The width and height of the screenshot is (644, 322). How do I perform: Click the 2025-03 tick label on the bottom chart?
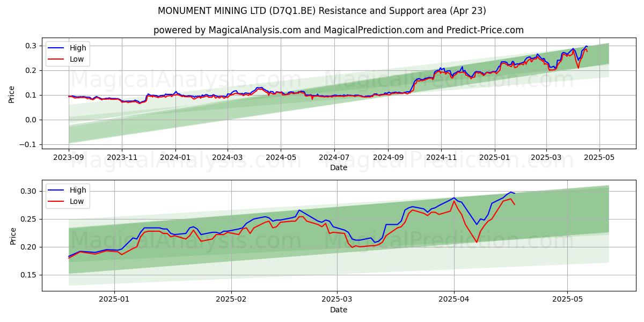(x=338, y=301)
